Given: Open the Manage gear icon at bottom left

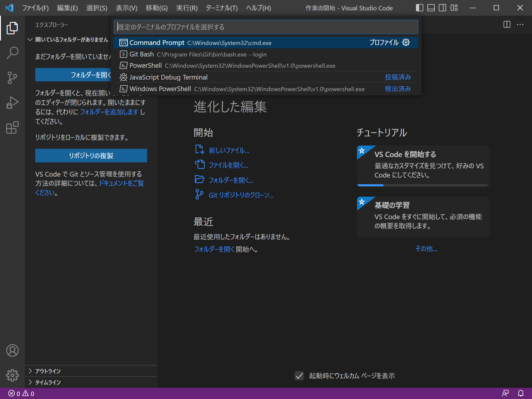Looking at the screenshot, I should point(12,375).
